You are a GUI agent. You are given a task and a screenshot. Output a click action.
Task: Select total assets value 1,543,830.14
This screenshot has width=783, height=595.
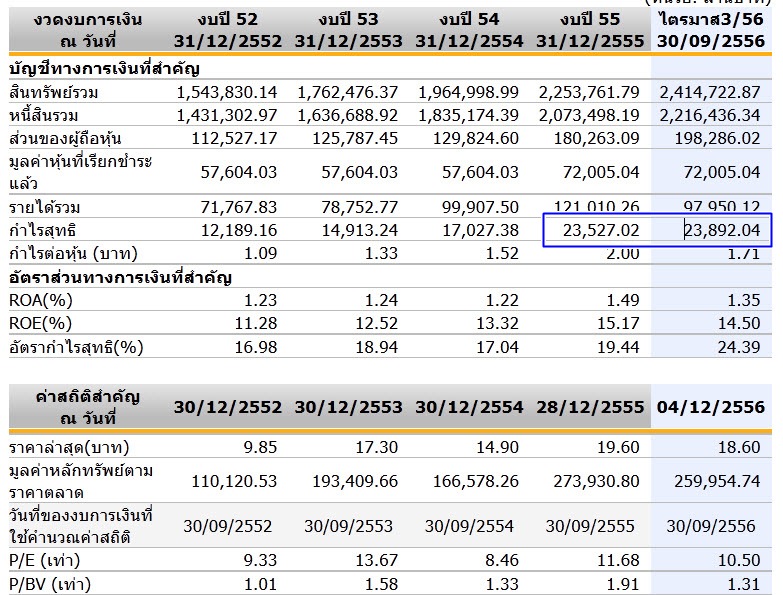[227, 92]
